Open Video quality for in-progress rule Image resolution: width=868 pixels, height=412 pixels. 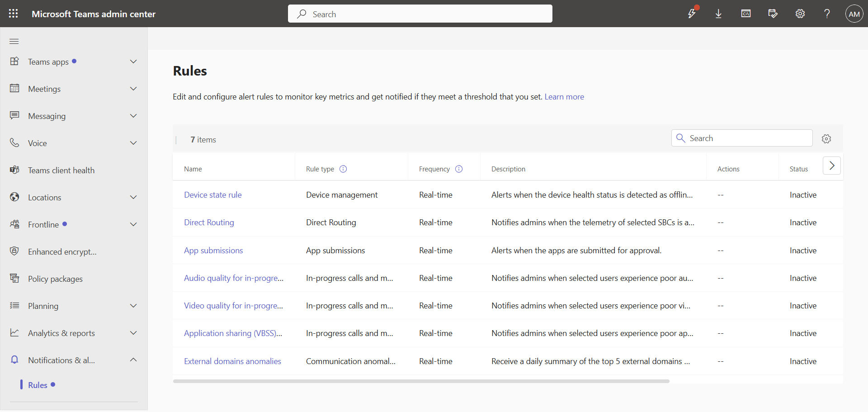coord(234,306)
